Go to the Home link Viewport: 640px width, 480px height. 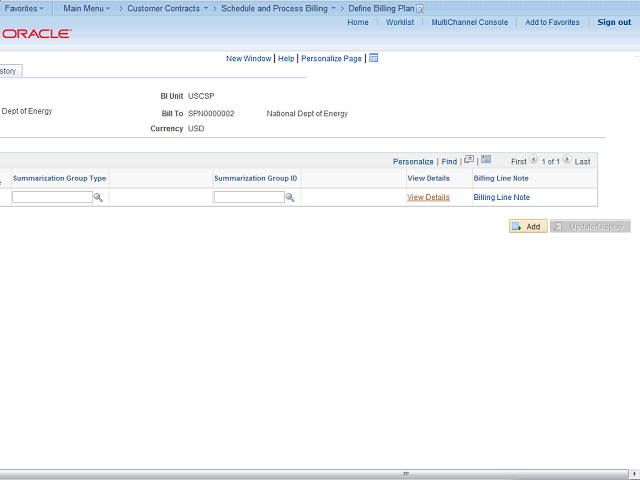[x=358, y=22]
